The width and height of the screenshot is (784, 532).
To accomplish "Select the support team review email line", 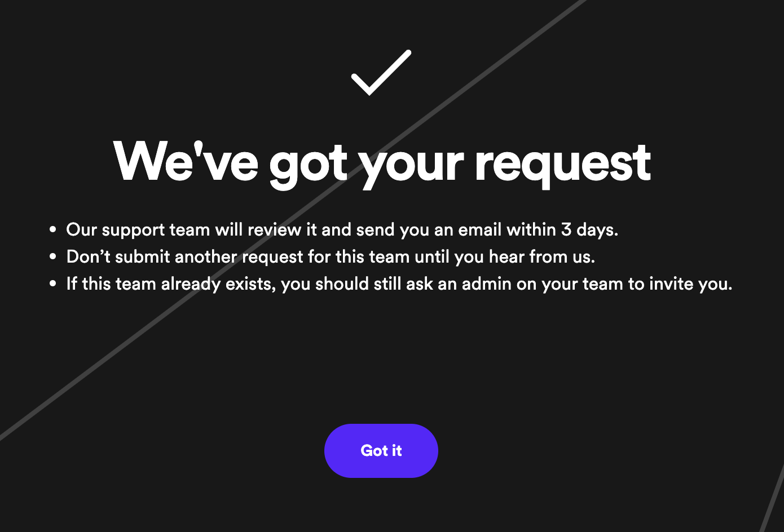I will click(x=342, y=230).
